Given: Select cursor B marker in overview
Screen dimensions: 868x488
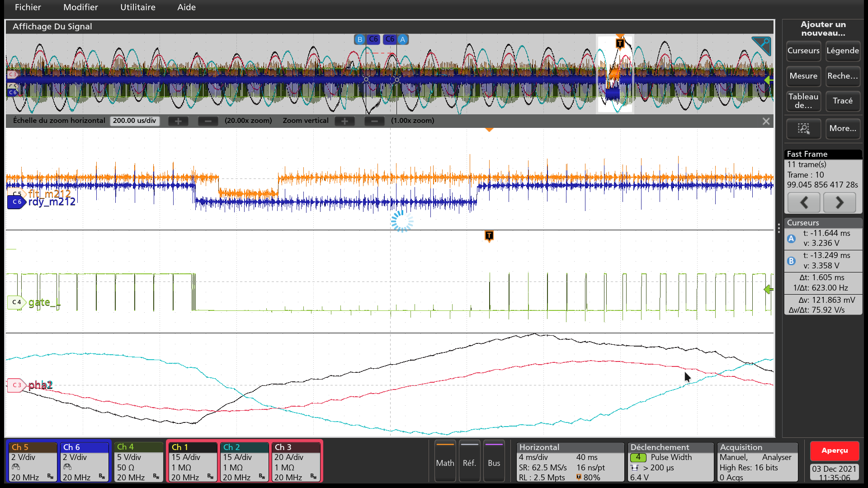Looking at the screenshot, I should 360,39.
